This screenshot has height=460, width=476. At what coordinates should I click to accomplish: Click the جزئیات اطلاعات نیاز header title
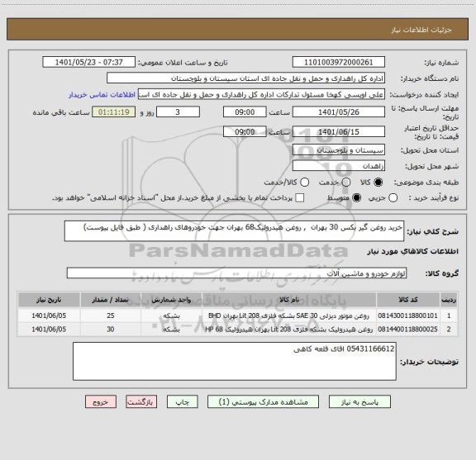421,30
